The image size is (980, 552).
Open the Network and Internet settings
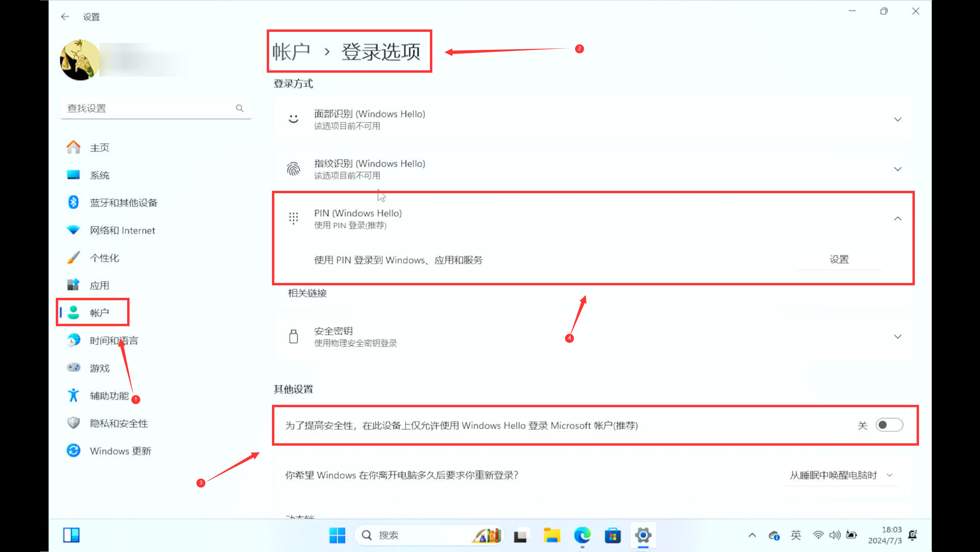[x=122, y=231]
